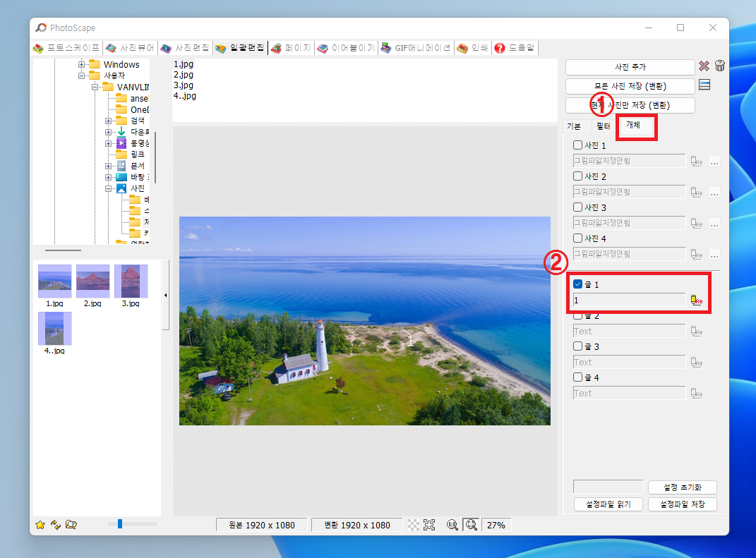Open the 이어붙이기 tab
The image size is (756, 558).
tap(346, 48)
